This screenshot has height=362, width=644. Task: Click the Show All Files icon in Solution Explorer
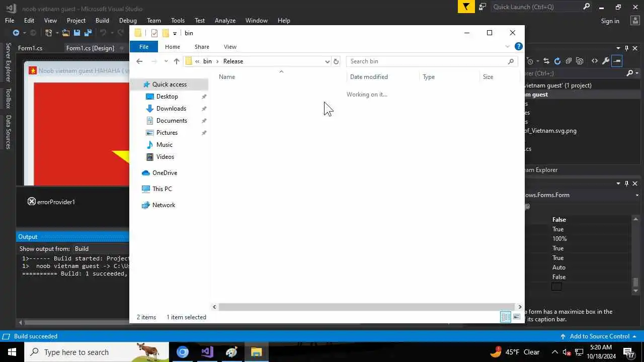tap(580, 61)
